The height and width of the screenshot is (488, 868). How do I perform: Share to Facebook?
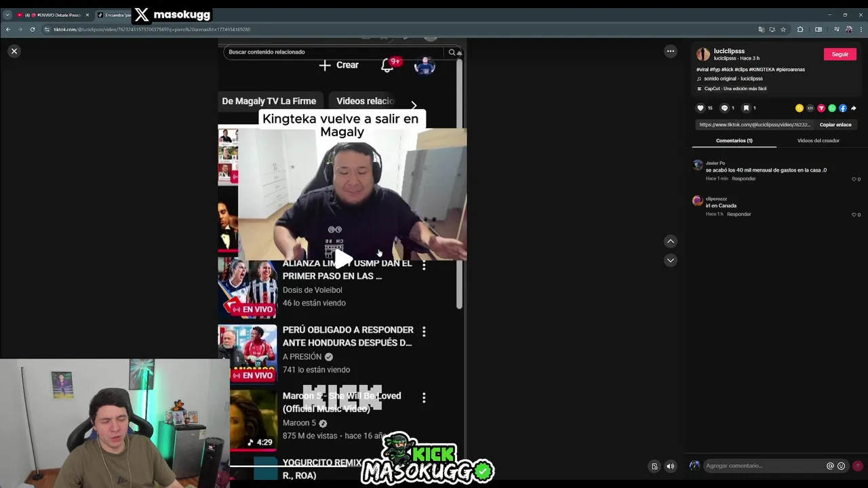843,108
